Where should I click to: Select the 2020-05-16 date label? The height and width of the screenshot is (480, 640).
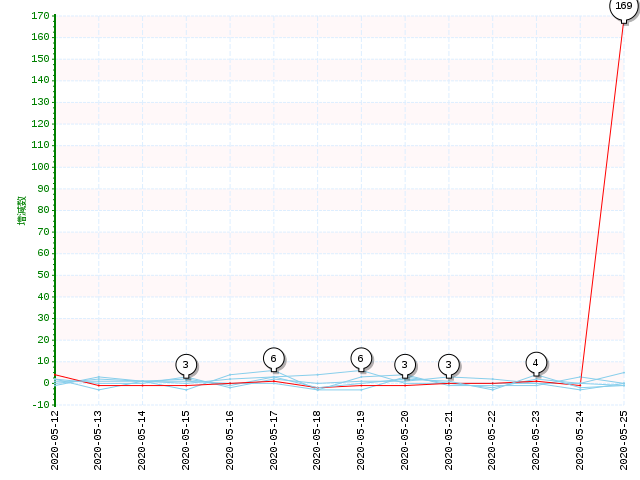[230, 440]
